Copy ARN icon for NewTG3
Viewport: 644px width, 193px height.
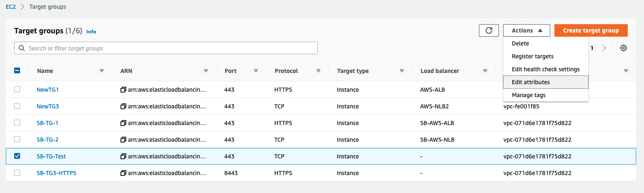[123, 106]
